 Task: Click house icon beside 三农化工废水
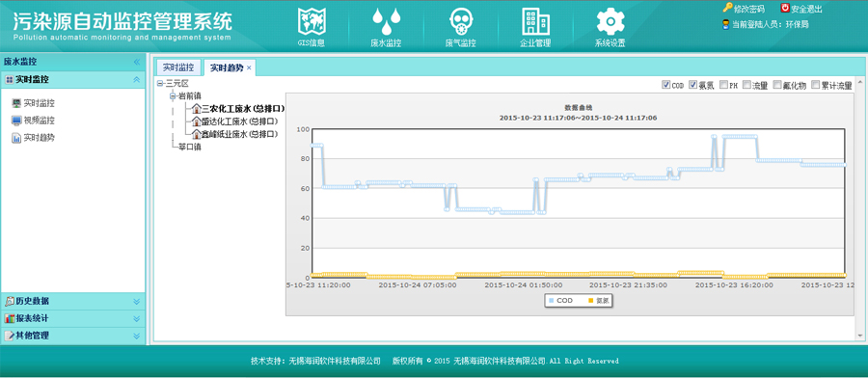197,108
